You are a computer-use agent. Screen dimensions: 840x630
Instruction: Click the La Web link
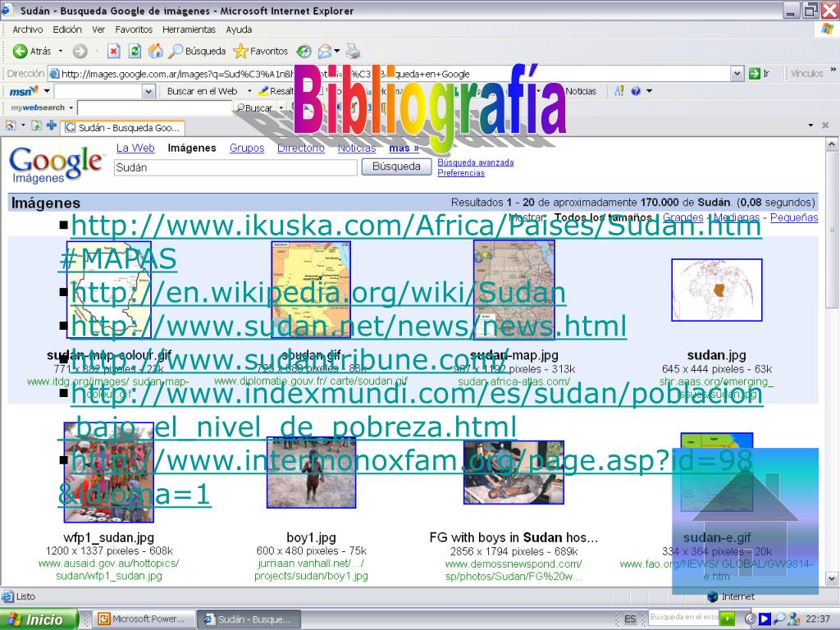point(135,148)
